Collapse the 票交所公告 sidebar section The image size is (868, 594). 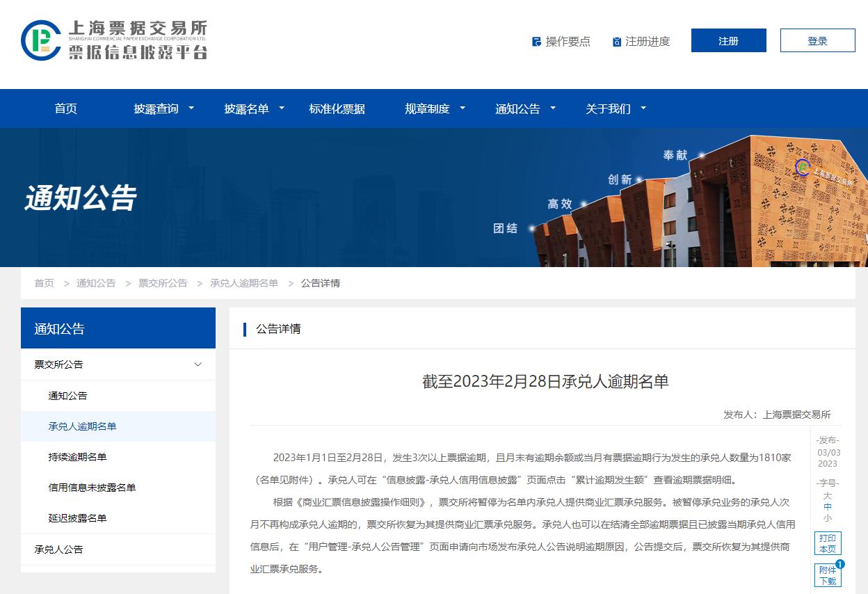[x=198, y=364]
